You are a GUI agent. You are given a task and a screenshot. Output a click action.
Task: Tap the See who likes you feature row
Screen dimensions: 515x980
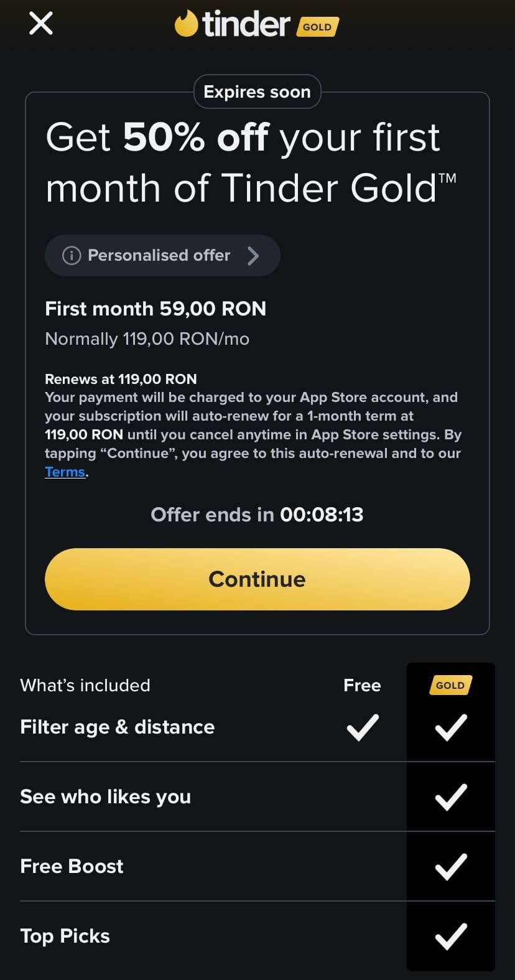coord(106,797)
